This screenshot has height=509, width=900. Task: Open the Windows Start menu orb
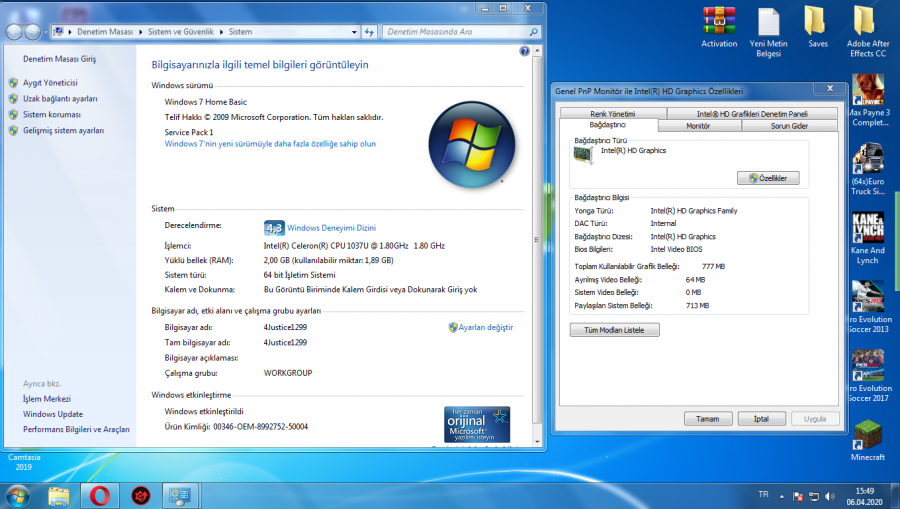pos(17,495)
